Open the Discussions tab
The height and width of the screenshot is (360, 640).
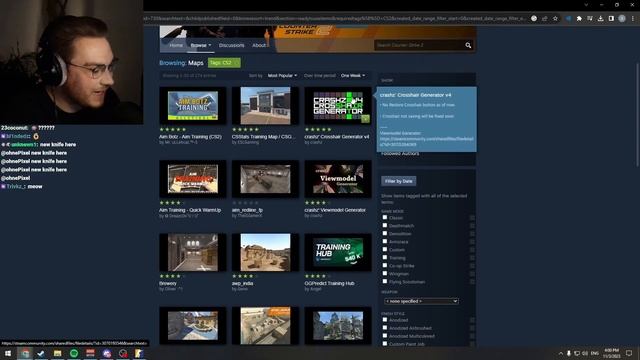231,45
